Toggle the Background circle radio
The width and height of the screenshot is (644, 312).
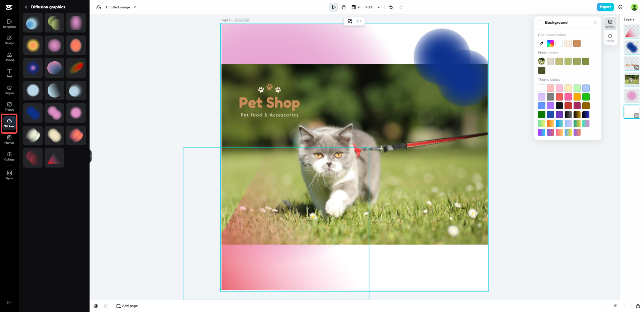point(540,22)
